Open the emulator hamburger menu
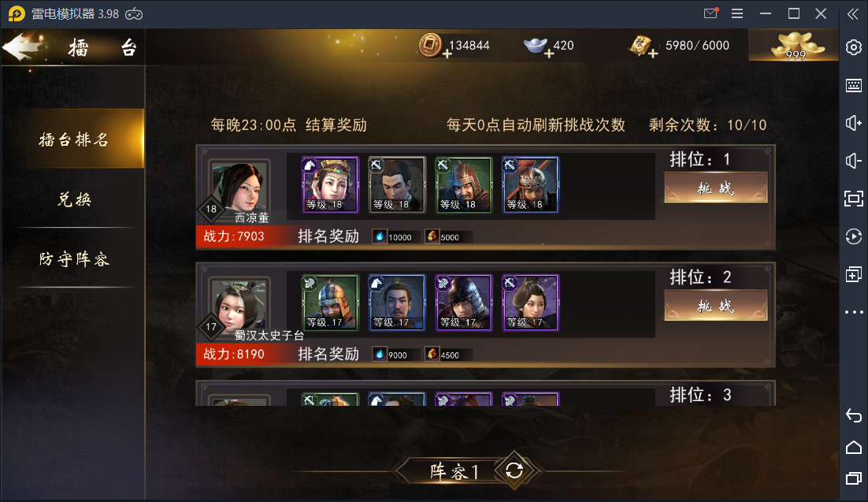Image resolution: width=868 pixels, height=502 pixels. pyautogui.click(x=737, y=13)
